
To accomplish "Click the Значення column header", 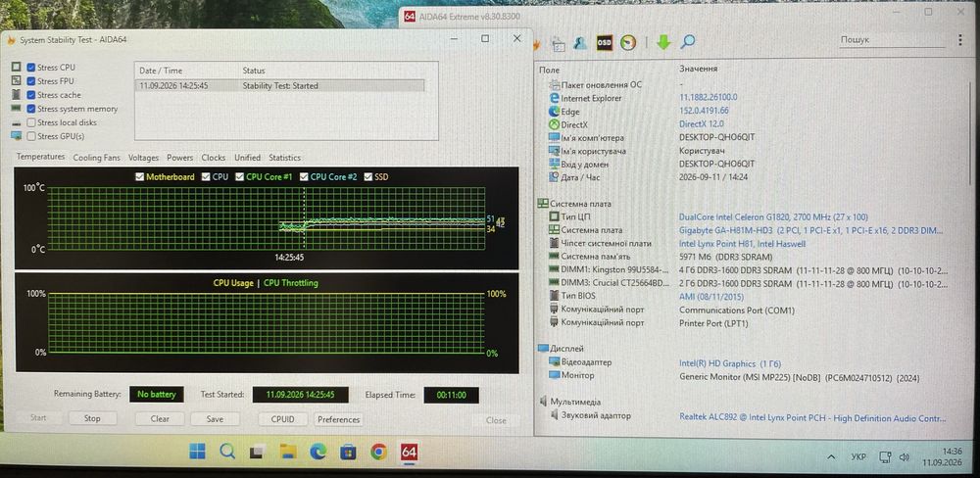I will [698, 69].
